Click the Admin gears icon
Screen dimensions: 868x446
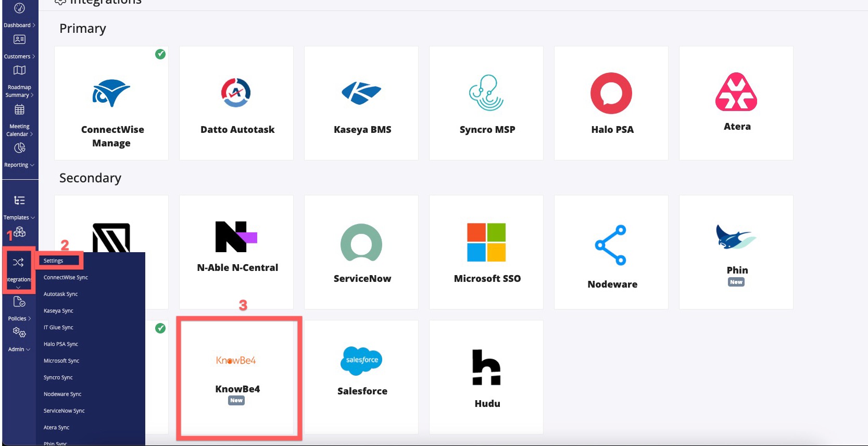tap(19, 332)
